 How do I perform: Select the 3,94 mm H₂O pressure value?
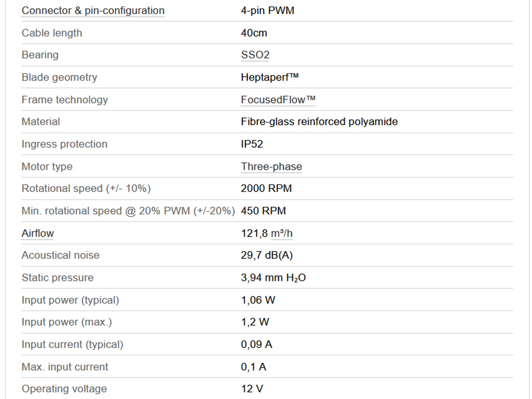[x=273, y=278]
